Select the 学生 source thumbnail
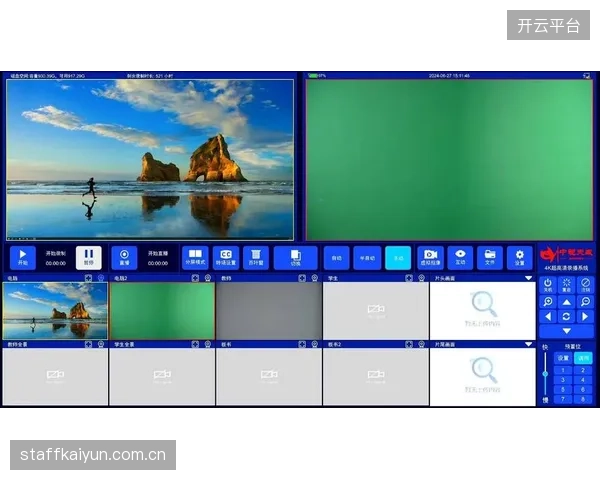The height and width of the screenshot is (480, 600). (376, 311)
